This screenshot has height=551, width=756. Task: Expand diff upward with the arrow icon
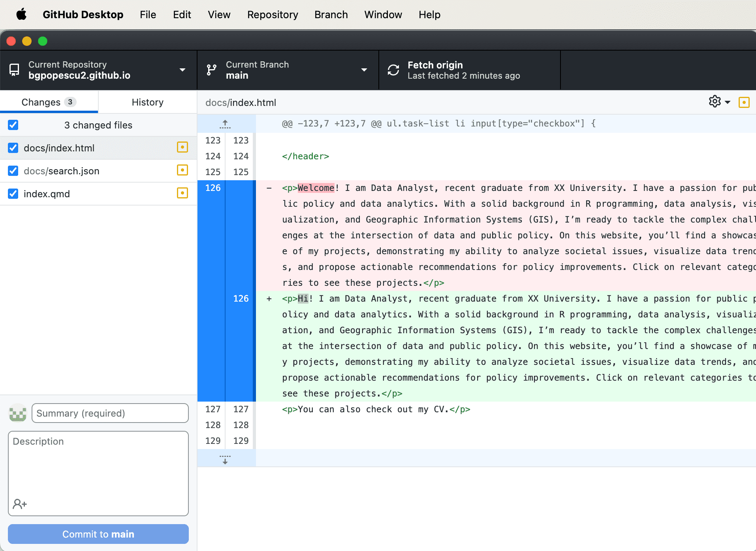coord(225,124)
